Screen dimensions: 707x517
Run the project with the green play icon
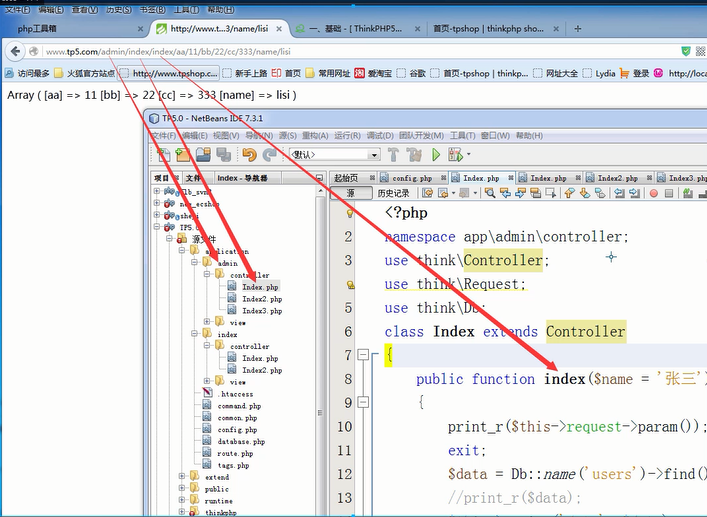tap(436, 155)
